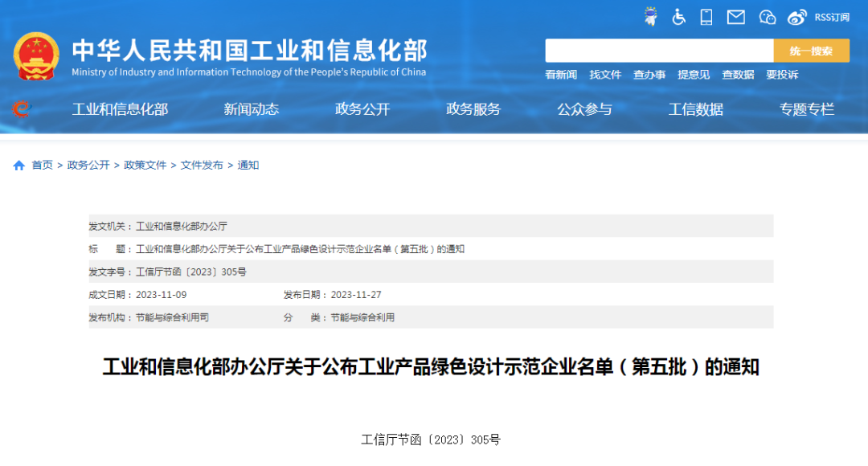Open the 政务公开 navigation menu
Image resolution: width=868 pixels, height=466 pixels.
(x=362, y=110)
